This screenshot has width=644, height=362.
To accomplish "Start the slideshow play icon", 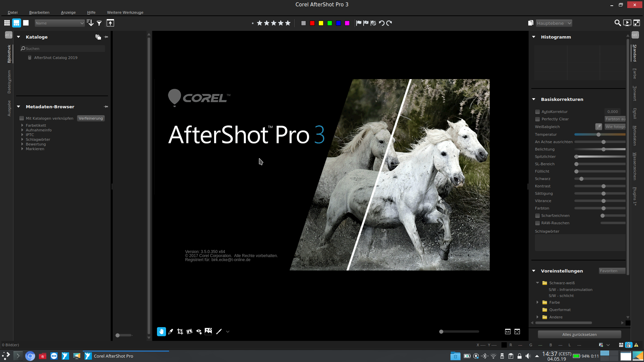I will (x=627, y=23).
